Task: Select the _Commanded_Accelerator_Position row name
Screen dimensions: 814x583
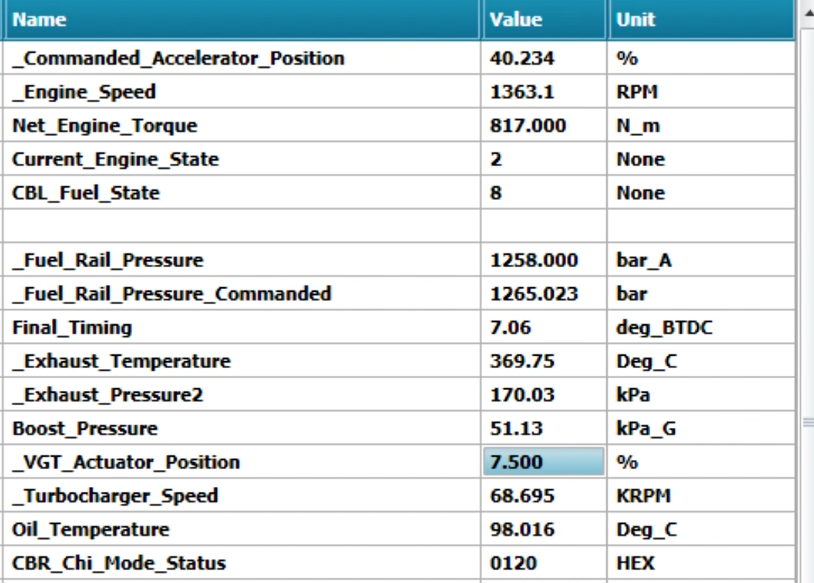Action: click(178, 58)
